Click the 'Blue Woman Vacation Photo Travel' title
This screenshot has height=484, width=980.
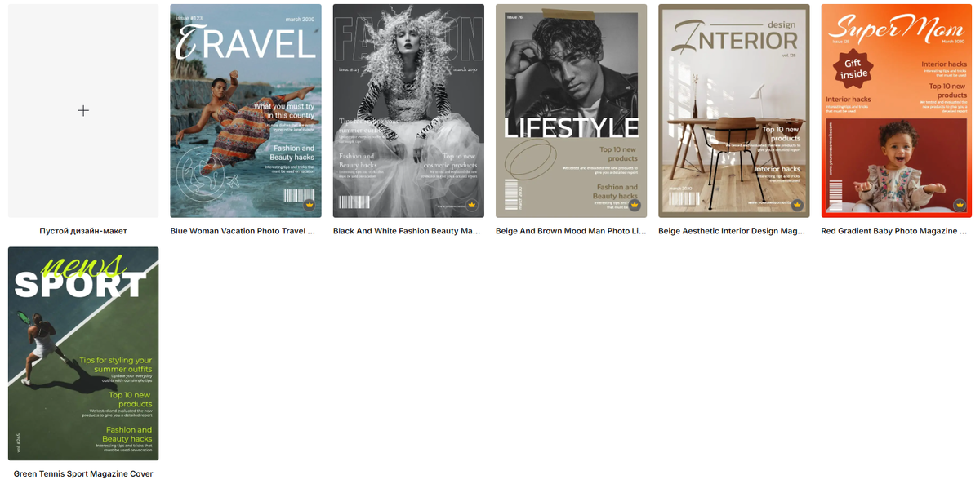(x=243, y=231)
